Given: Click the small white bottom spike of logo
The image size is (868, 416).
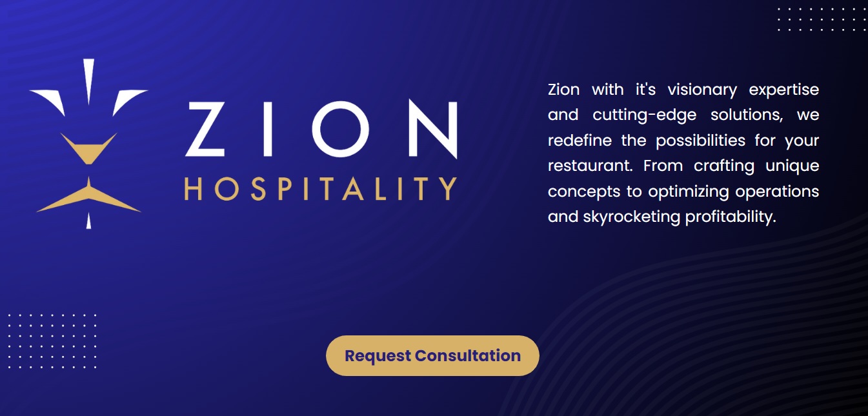Looking at the screenshot, I should pos(89,221).
